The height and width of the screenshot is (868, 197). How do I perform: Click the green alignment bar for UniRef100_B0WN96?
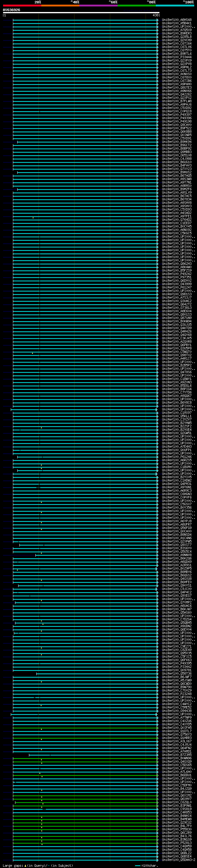coord(86,758)
